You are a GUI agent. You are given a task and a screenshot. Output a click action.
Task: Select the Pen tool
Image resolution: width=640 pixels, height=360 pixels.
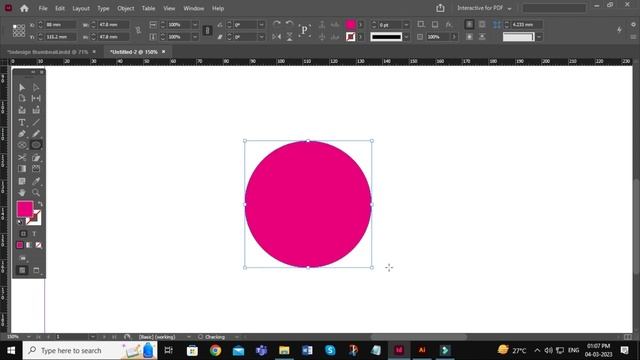22,134
